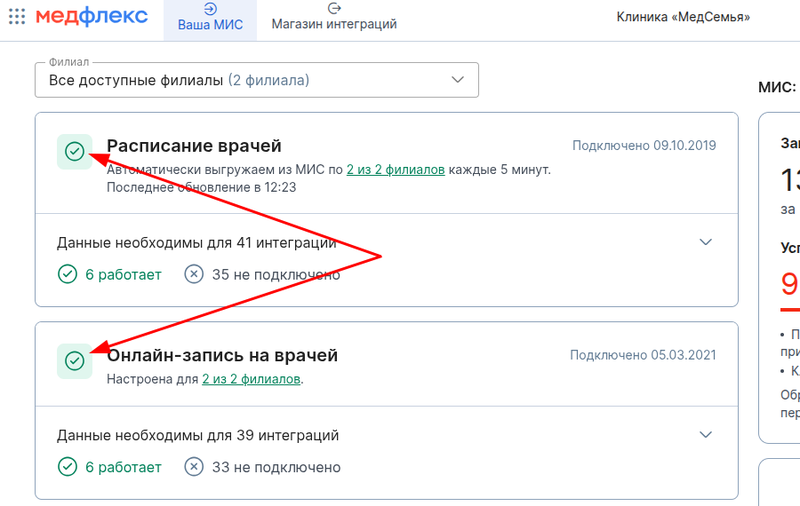Click the Расписание врачей heading

tap(194, 146)
